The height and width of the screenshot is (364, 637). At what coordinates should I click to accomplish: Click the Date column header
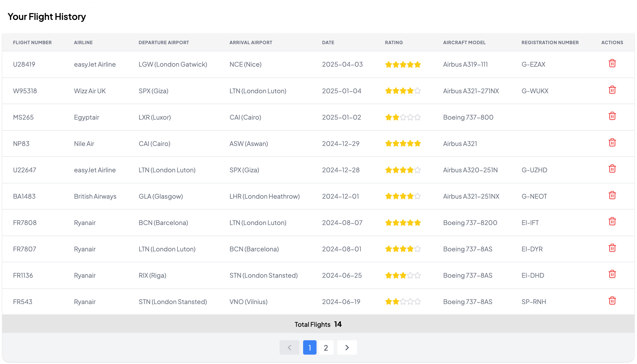click(328, 43)
